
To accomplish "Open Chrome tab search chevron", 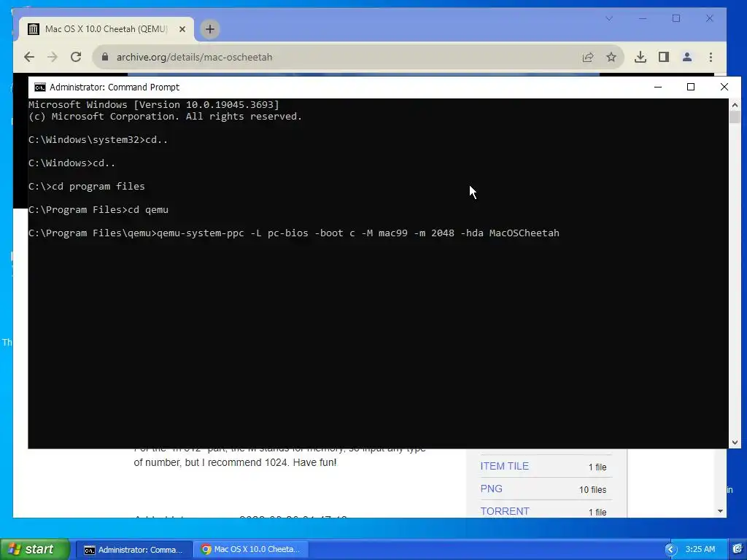I will coord(609,18).
